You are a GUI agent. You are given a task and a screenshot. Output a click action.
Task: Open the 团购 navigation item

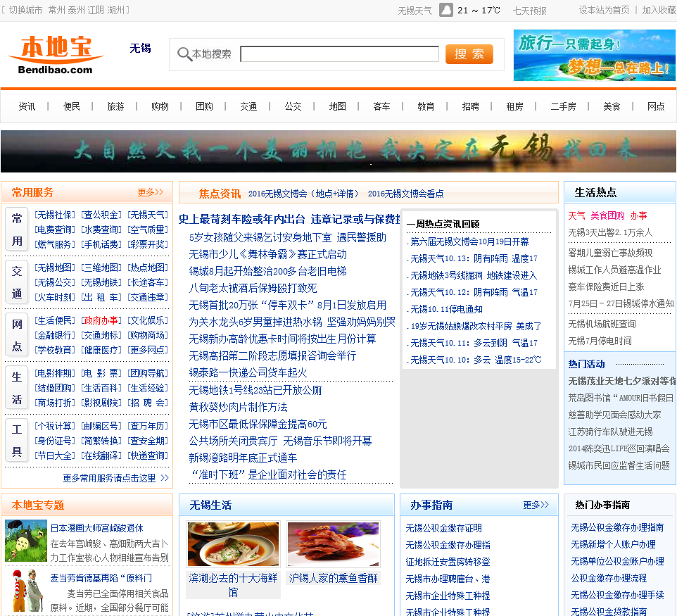tap(204, 106)
